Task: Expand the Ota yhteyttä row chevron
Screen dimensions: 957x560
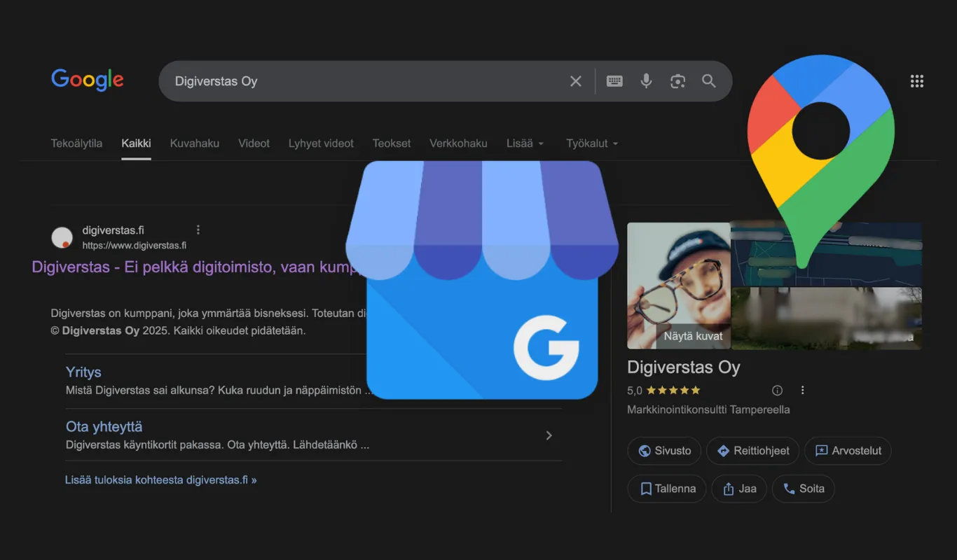Action: pyautogui.click(x=549, y=435)
